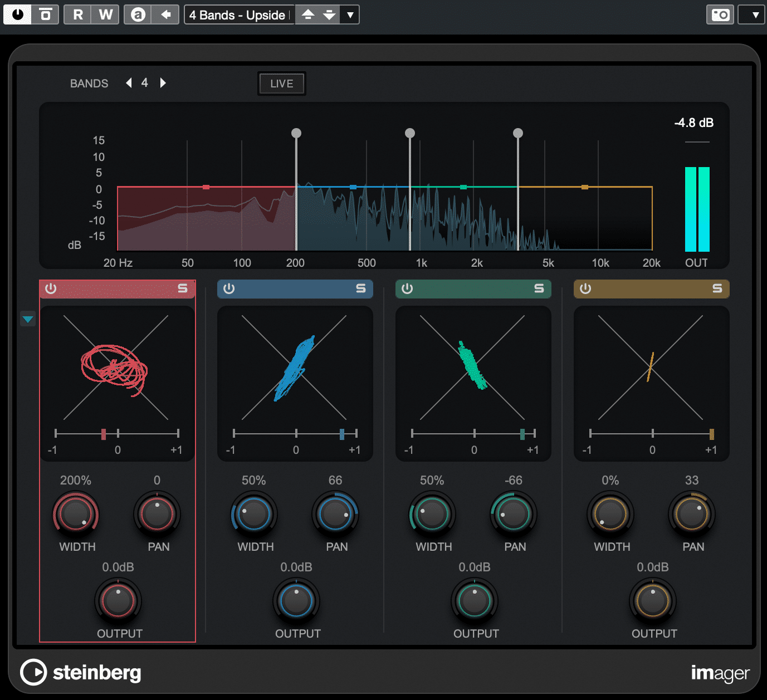
Task: Click the middle crossover frequency handle
Action: pos(410,133)
